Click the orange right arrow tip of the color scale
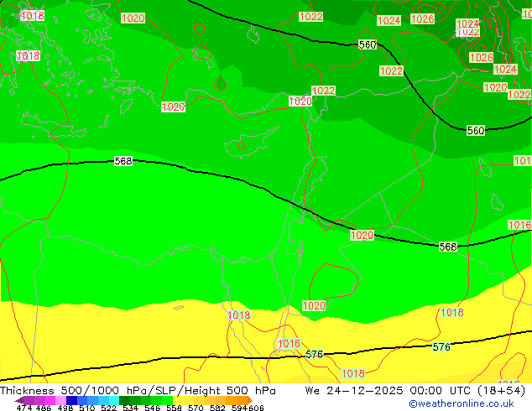Image resolution: width=532 pixels, height=411 pixels. point(250,400)
